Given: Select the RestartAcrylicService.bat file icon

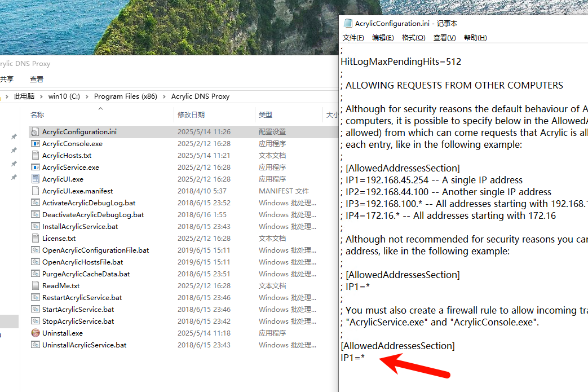Looking at the screenshot, I should [36, 298].
